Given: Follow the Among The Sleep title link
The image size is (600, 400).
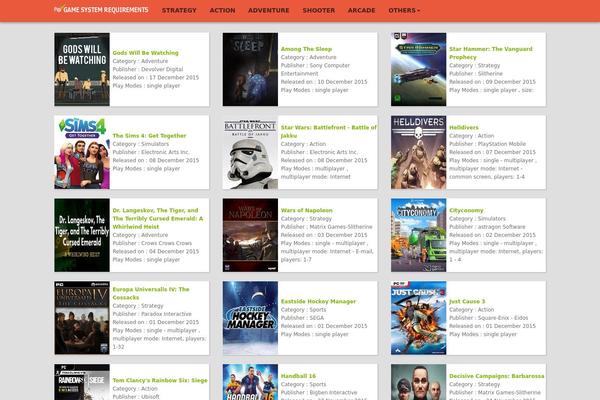Looking at the screenshot, I should [307, 49].
